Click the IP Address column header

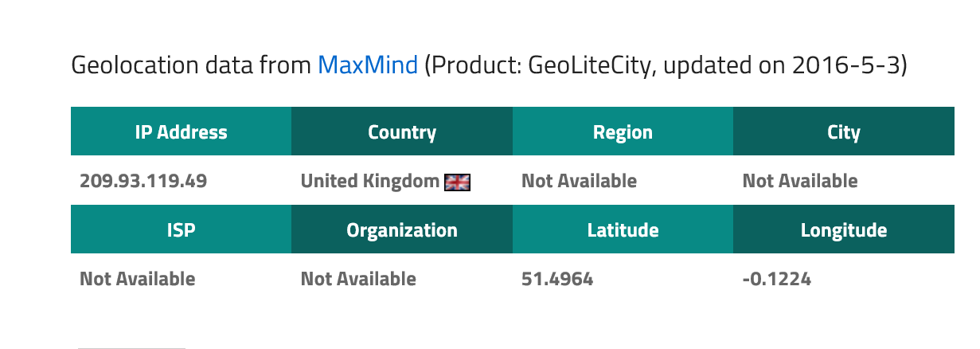(x=181, y=132)
